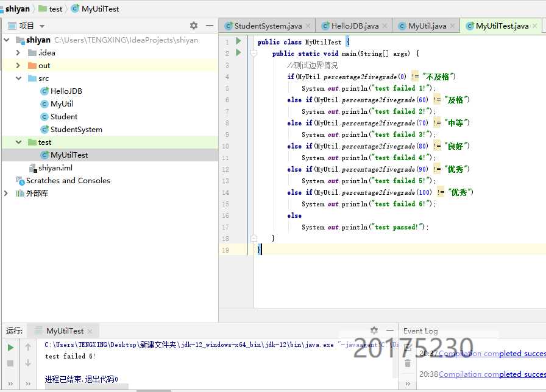Switch to StudentSystem.java tab
Screen dimensions: 546x392
[268, 26]
